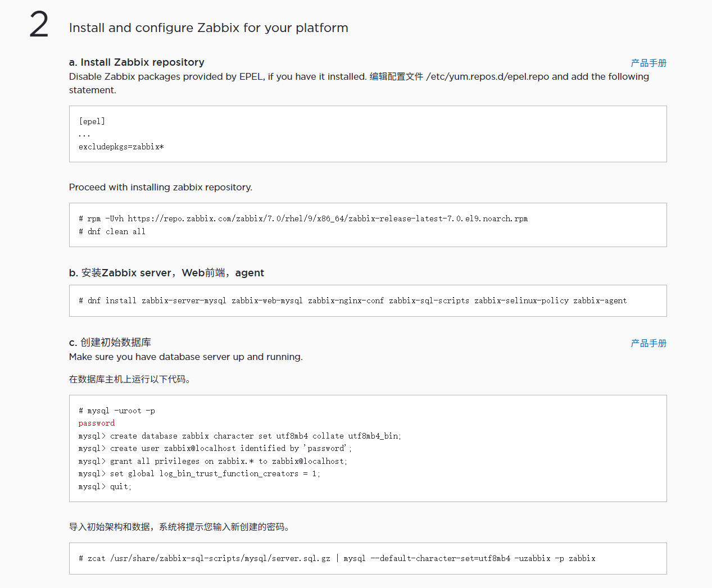
Task: Click the '[epel]' line in the code box
Action: coord(92,121)
